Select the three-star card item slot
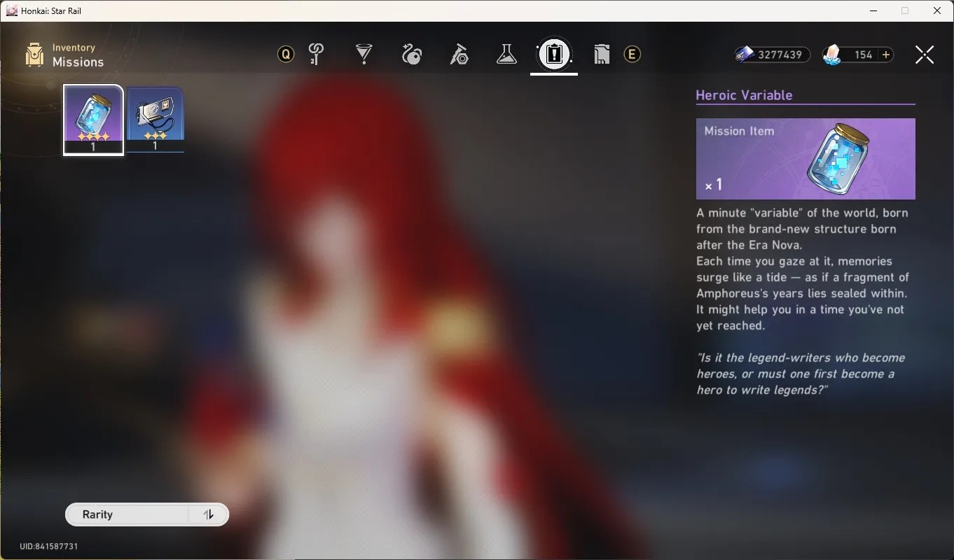The height and width of the screenshot is (560, 954). [x=155, y=120]
